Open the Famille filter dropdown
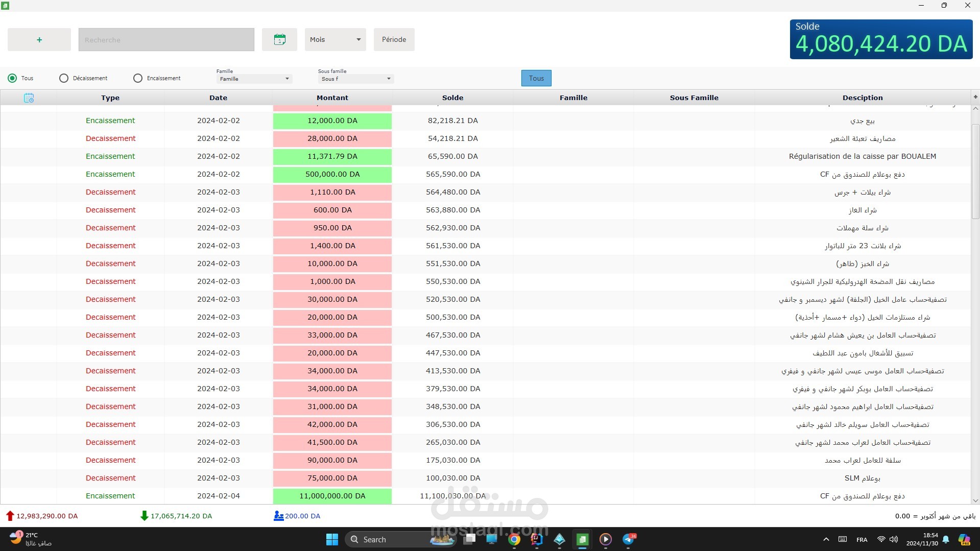The image size is (980, 551). [254, 79]
